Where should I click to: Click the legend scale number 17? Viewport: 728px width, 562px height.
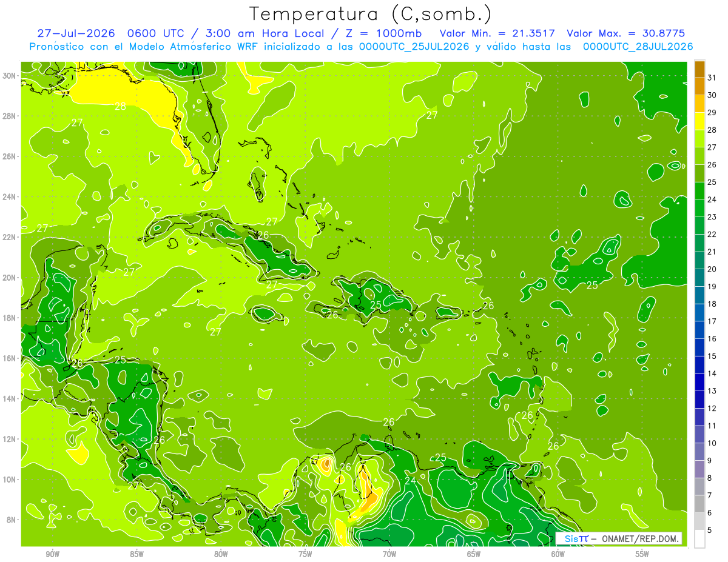tap(712, 321)
